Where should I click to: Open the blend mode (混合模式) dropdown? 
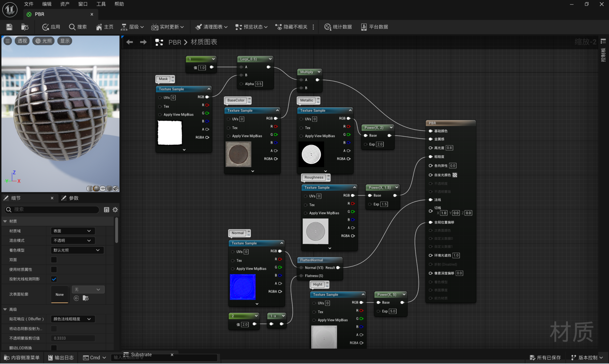pos(73,241)
